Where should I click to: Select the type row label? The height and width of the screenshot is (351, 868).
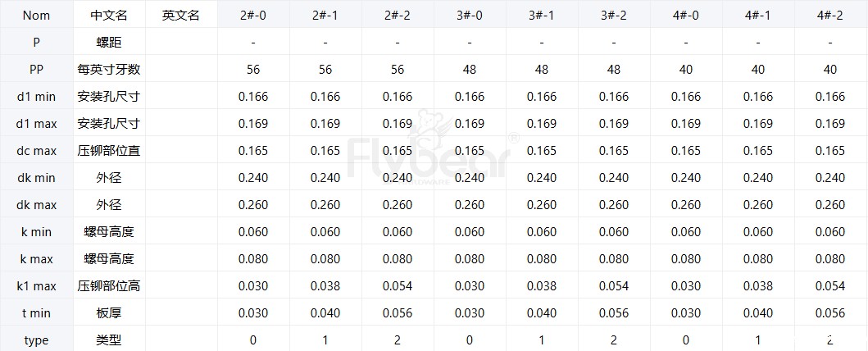[x=36, y=340]
